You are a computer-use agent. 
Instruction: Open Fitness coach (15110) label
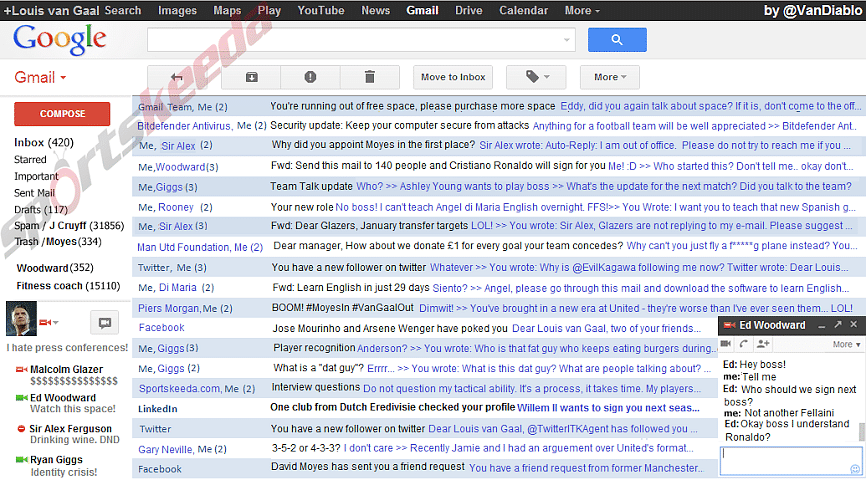[x=68, y=286]
